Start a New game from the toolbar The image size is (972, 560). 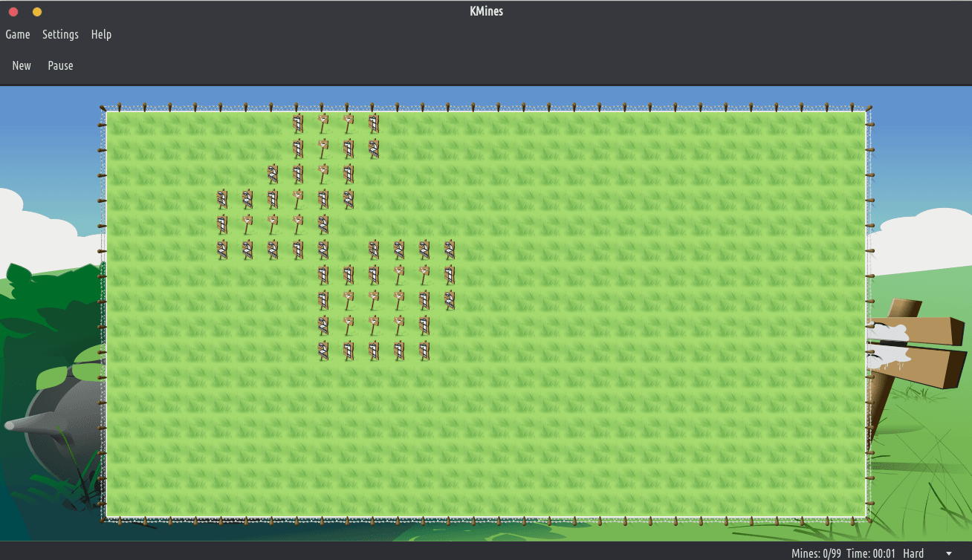tap(22, 65)
